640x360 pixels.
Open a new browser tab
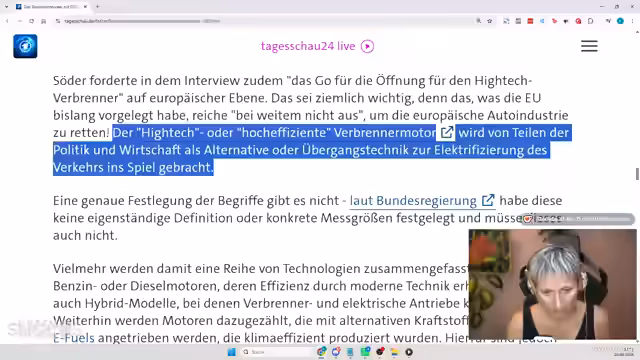coord(98,7)
